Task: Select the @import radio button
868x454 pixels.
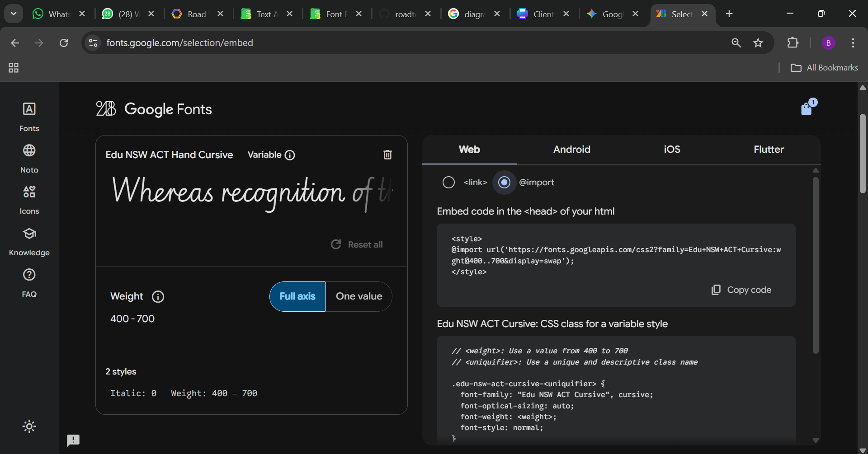Action: coord(504,183)
